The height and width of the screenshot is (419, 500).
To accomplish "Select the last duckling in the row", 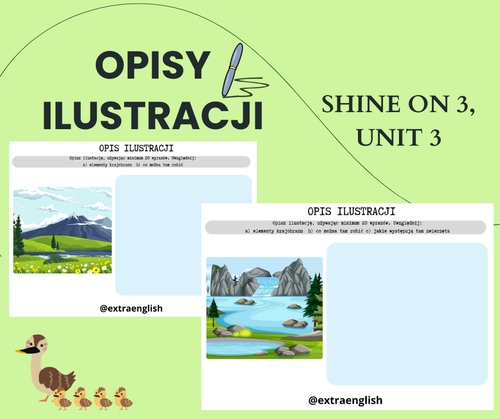I will pos(123,398).
